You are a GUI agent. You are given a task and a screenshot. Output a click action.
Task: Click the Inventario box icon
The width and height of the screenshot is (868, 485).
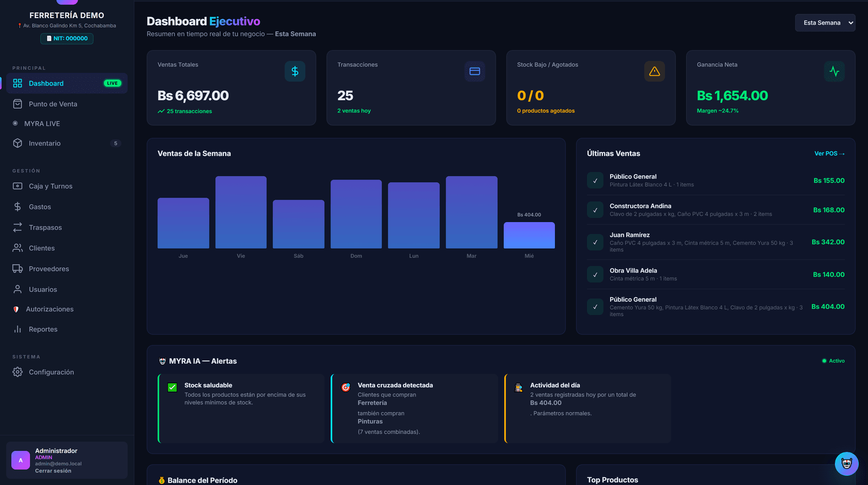click(18, 143)
